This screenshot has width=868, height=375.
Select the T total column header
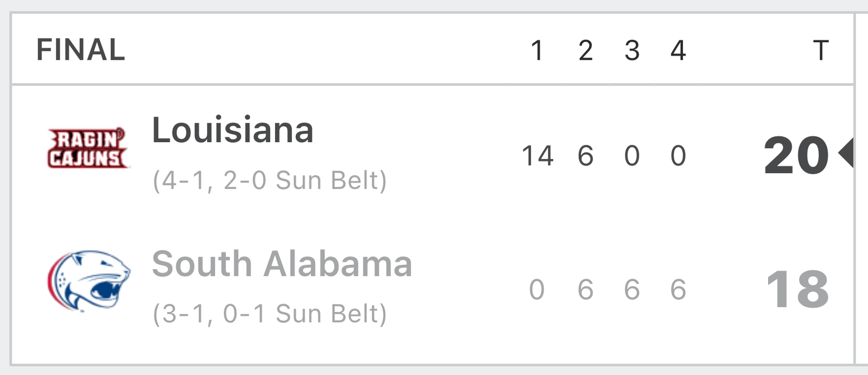click(x=821, y=50)
